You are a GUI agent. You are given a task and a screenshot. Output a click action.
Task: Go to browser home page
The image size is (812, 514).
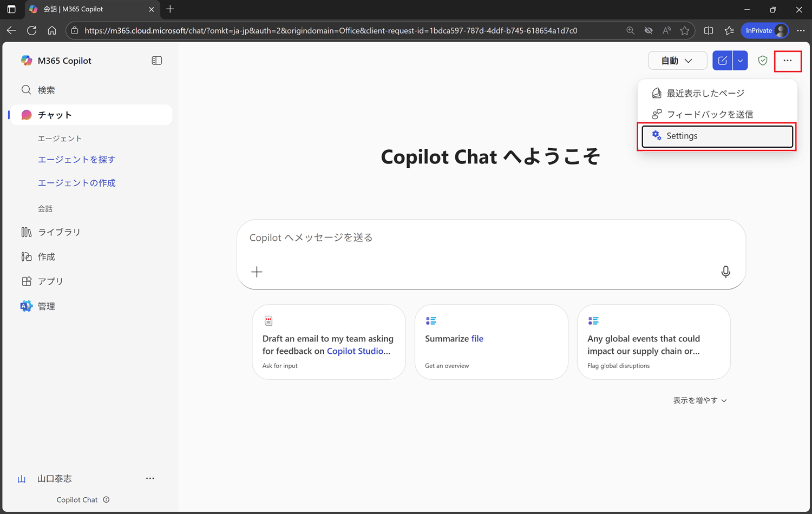[52, 30]
